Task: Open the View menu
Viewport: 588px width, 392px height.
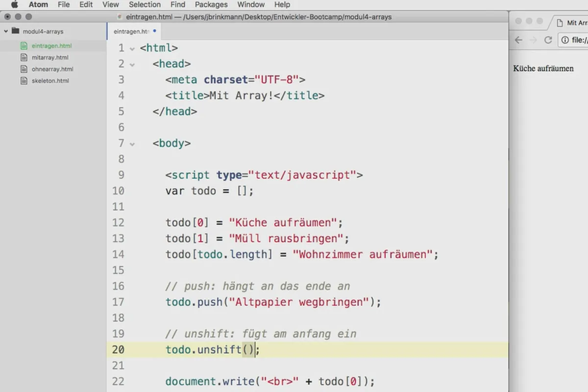Action: [x=111, y=4]
